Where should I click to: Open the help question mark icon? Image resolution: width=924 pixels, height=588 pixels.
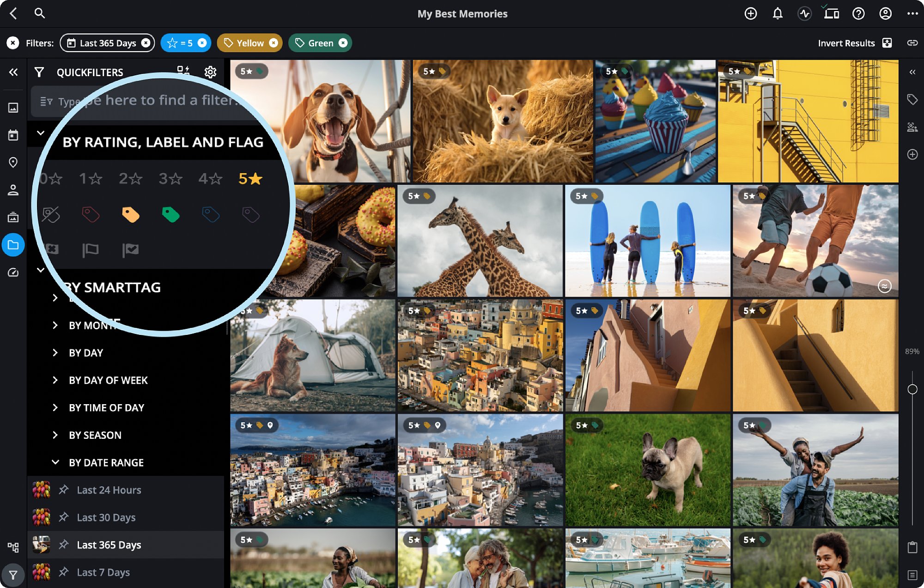pos(858,13)
